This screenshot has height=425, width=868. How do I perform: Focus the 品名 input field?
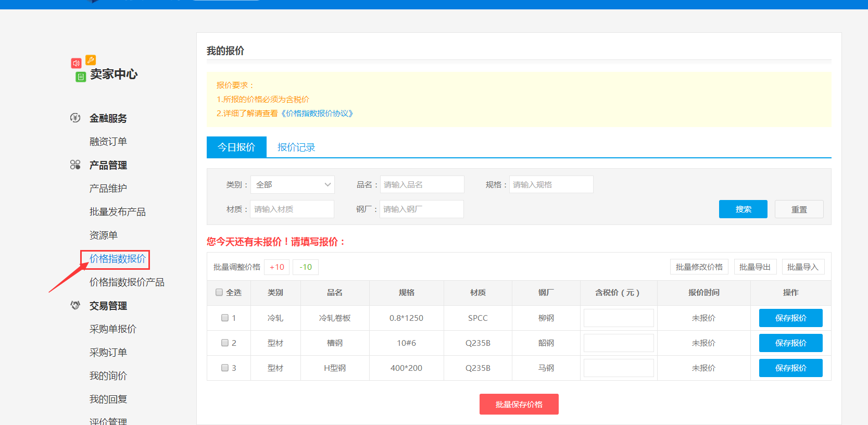pos(422,184)
